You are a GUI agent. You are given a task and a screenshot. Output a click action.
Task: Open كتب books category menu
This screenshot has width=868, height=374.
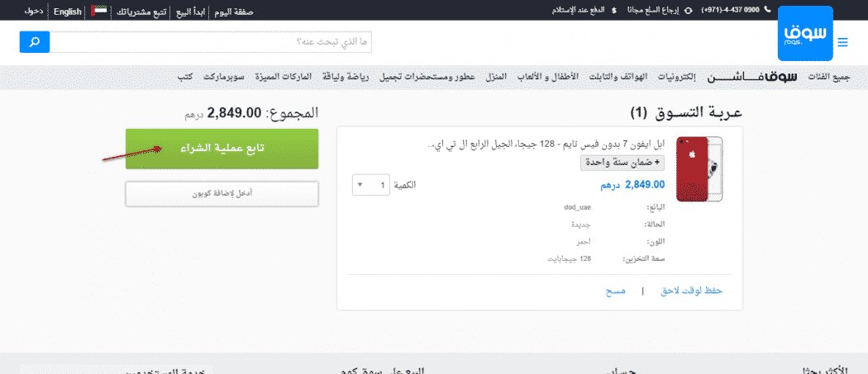tap(185, 77)
